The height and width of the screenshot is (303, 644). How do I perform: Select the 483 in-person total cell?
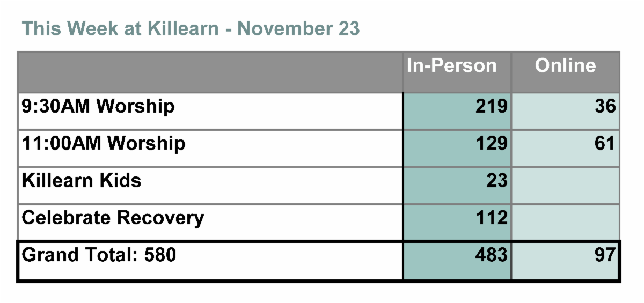(491, 255)
